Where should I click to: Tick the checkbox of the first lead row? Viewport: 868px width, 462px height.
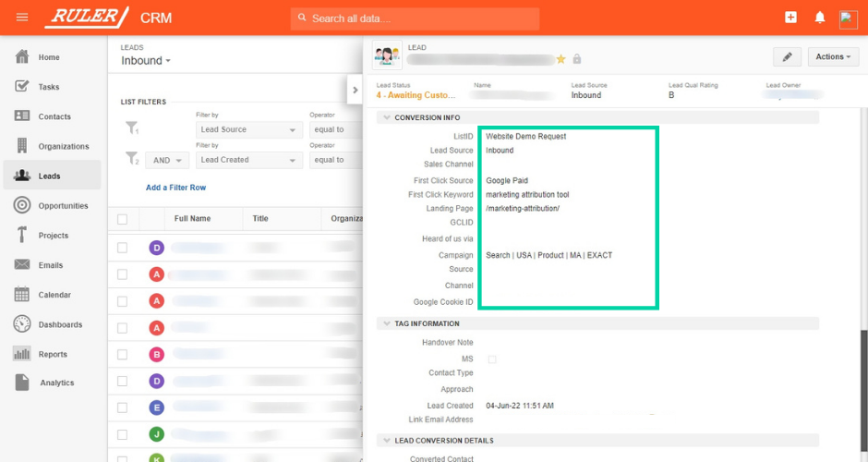[x=123, y=248]
